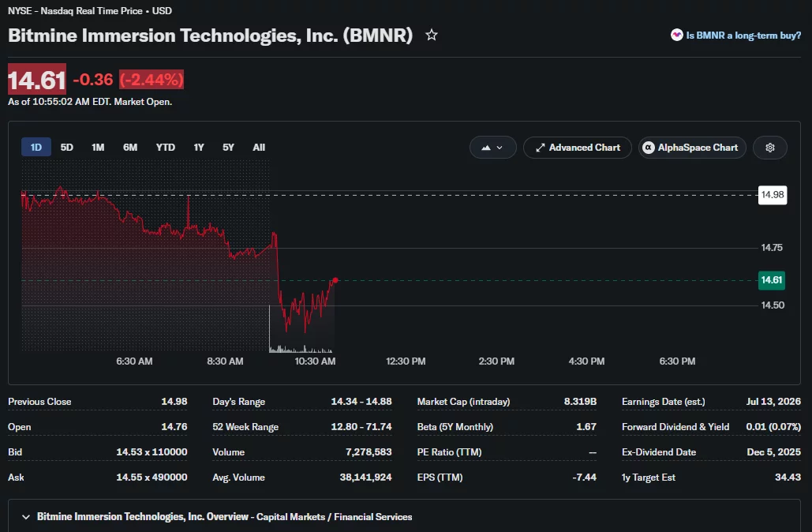Click the 14.50 y-axis label
The image size is (812, 532).
click(772, 305)
